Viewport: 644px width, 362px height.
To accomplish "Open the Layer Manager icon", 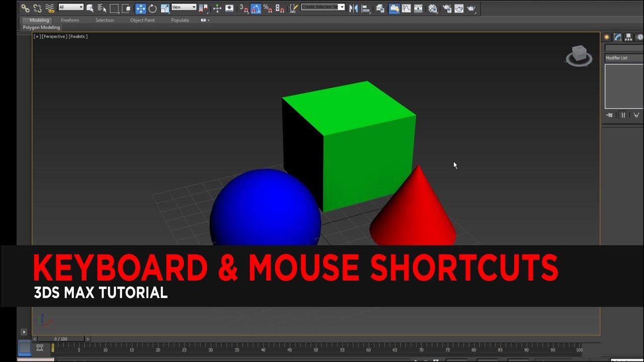I will click(380, 9).
